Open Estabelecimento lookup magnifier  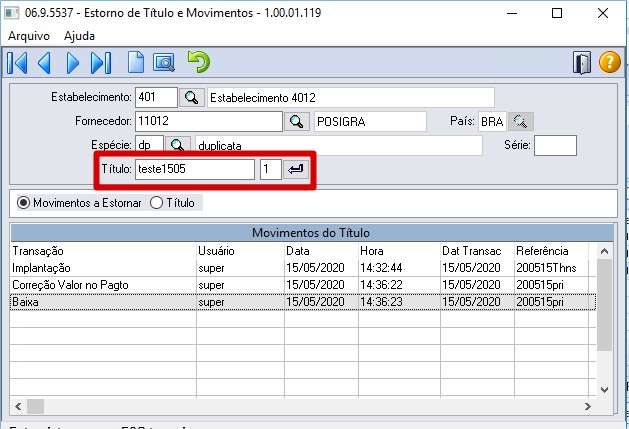click(191, 98)
